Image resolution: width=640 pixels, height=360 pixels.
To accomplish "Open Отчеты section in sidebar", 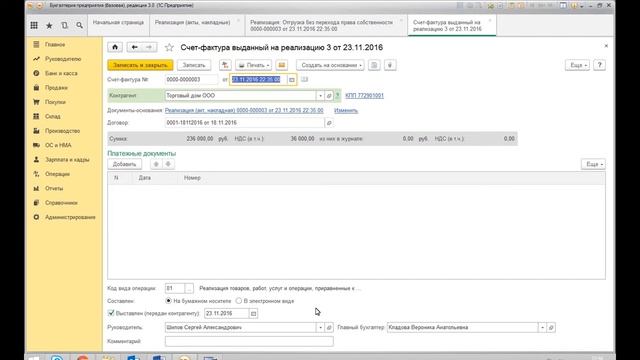I will click(x=54, y=189).
